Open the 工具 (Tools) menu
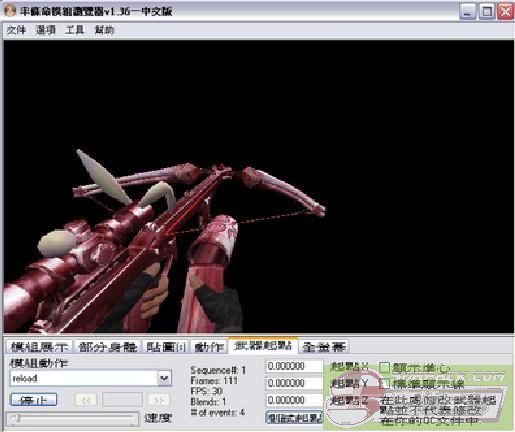Image resolution: width=515 pixels, height=432 pixels. [74, 30]
